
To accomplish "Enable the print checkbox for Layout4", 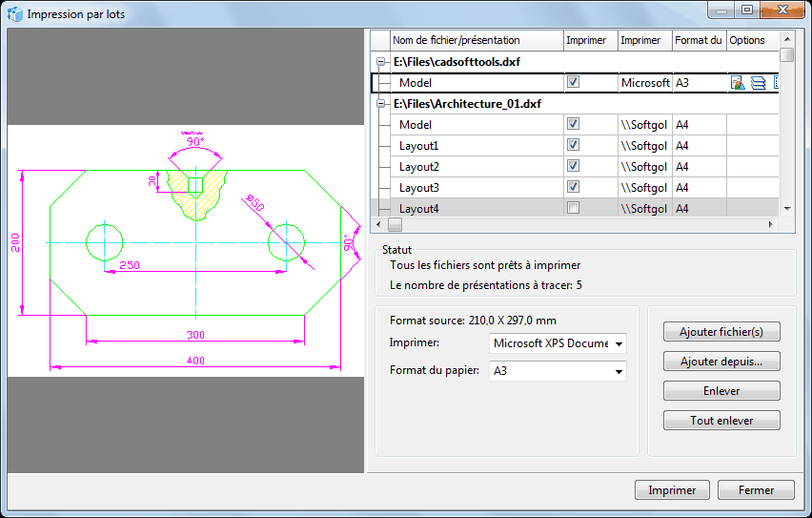I will pyautogui.click(x=573, y=208).
